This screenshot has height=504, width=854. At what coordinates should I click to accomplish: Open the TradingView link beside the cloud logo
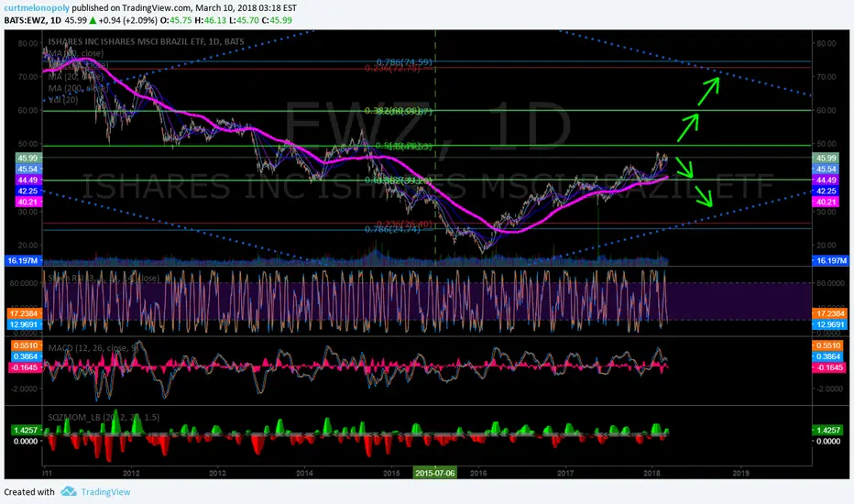click(x=105, y=492)
